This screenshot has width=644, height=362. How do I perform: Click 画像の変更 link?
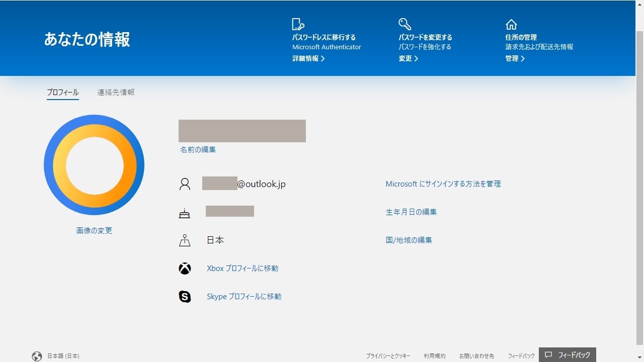(94, 231)
